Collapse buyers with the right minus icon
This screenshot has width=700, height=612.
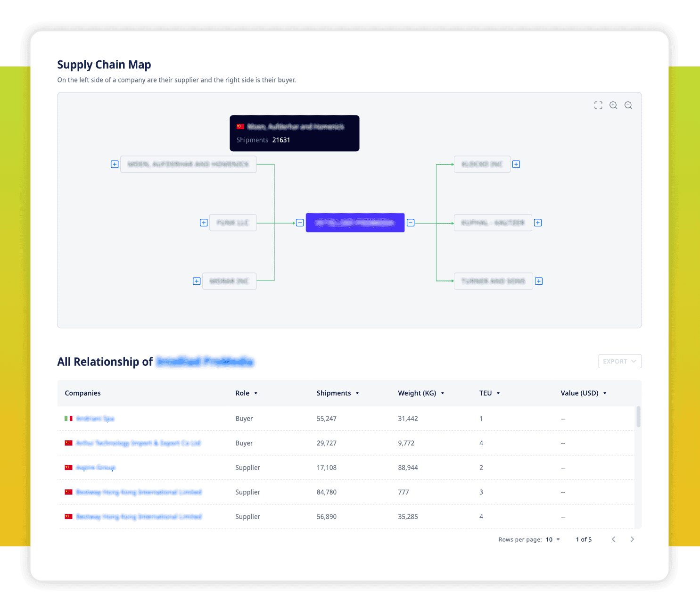point(411,223)
